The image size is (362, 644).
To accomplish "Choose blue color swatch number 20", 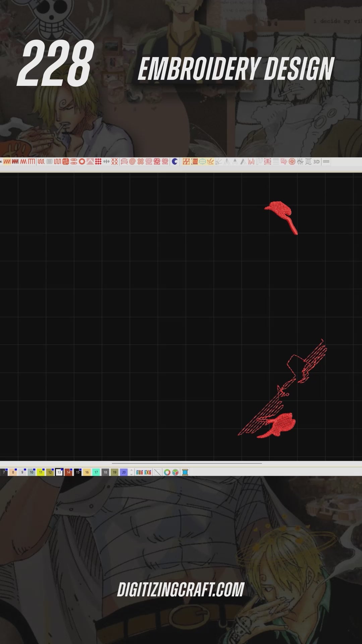I will click(124, 472).
